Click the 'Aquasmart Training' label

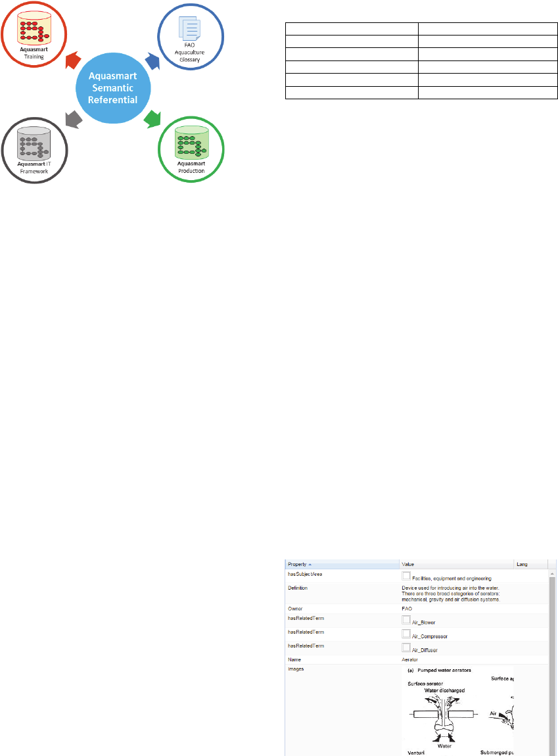[34, 53]
